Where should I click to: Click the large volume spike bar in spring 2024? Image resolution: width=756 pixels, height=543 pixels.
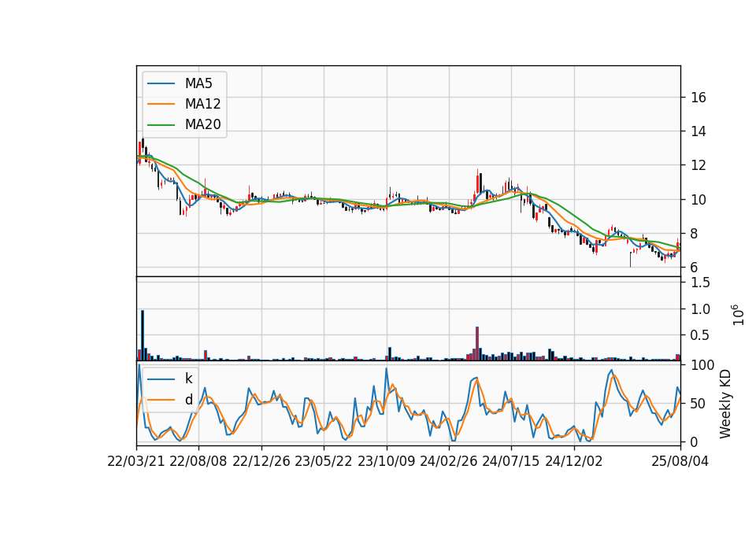(x=477, y=344)
